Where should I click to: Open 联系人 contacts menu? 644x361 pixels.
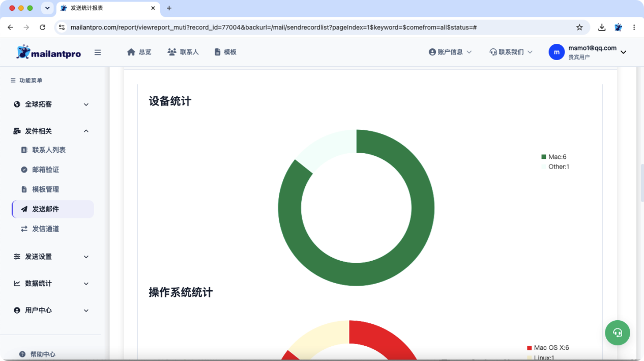pyautogui.click(x=183, y=52)
